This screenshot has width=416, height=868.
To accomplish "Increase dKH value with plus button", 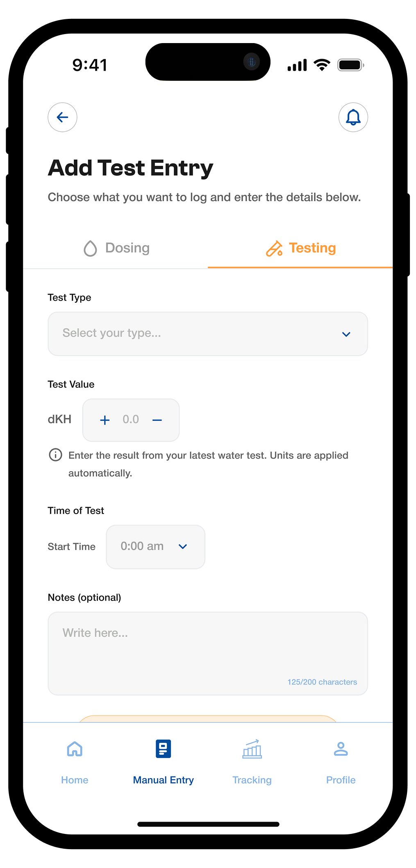I will coord(105,420).
